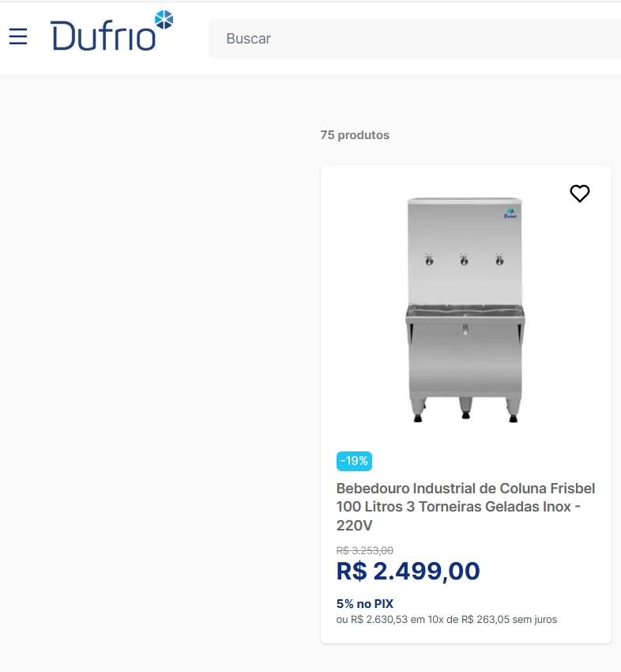Favorite the Bebedouro Frisbel product with the heart
The width and height of the screenshot is (621, 672).
coord(580,194)
